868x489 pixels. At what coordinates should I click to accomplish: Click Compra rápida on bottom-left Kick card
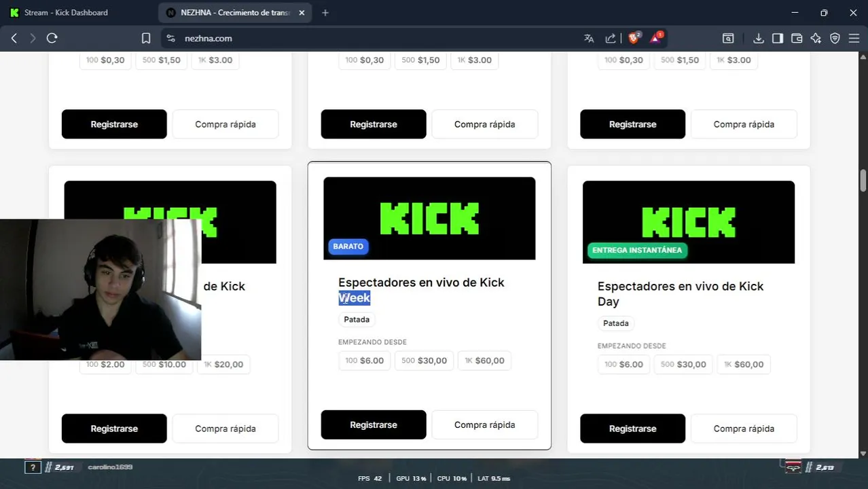click(x=225, y=429)
